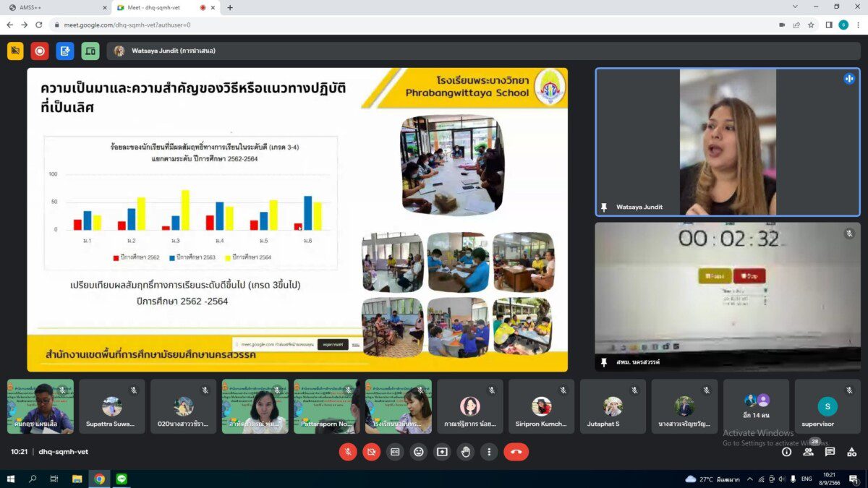Select the Siriporn Kumch... participant tile
The width and height of the screenshot is (868, 488).
(x=541, y=406)
